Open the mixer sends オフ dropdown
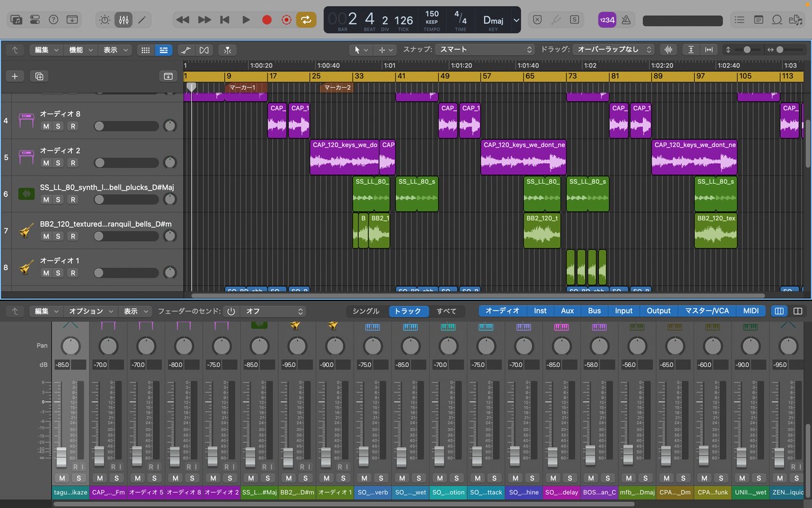The width and height of the screenshot is (812, 508). [274, 311]
